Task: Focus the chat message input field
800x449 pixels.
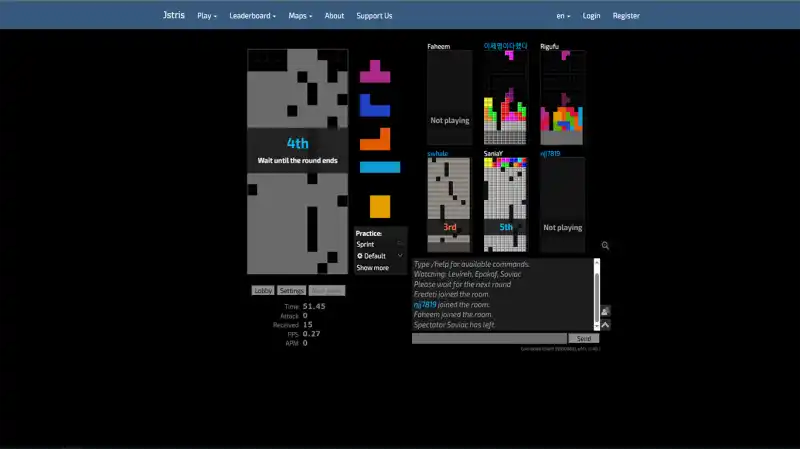Action: tap(489, 339)
